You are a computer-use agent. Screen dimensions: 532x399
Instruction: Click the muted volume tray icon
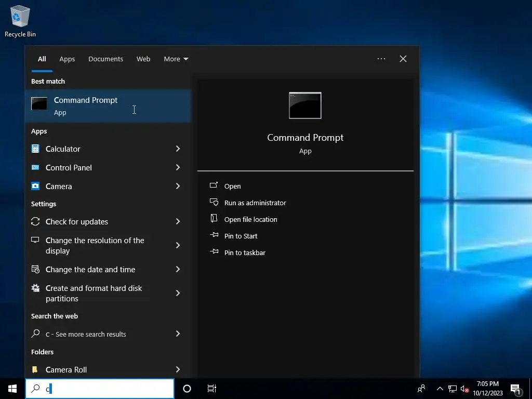(x=464, y=389)
